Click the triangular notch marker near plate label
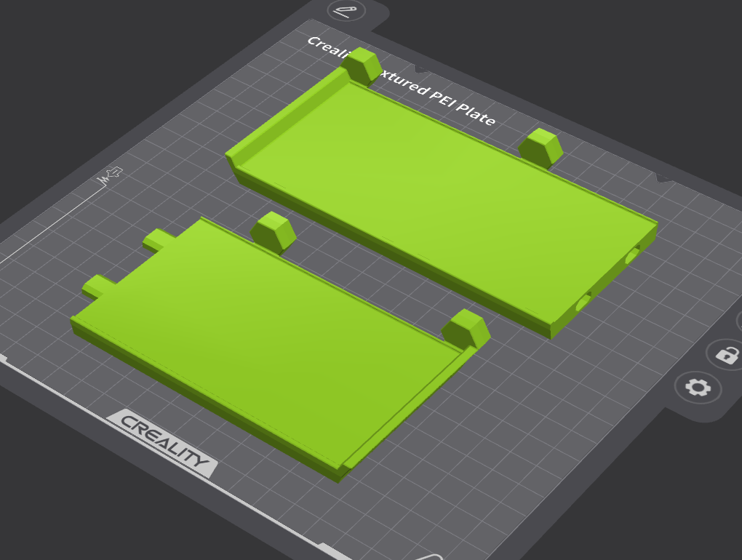This screenshot has width=742, height=560. point(420,70)
